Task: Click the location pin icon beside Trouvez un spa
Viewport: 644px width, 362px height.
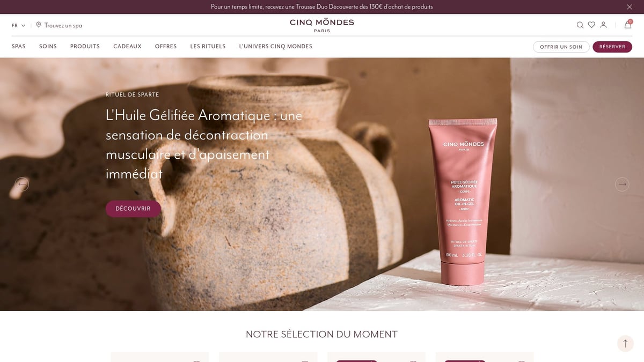Action: click(x=39, y=25)
